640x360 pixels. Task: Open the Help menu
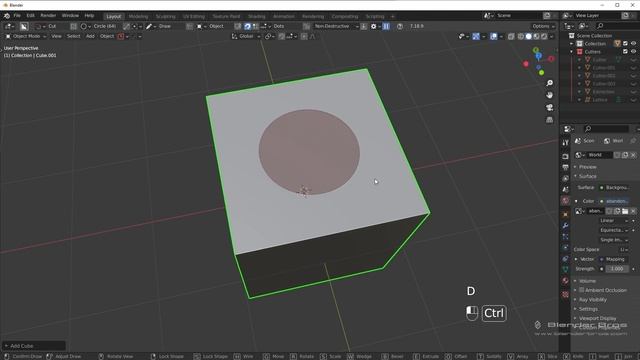(89, 16)
